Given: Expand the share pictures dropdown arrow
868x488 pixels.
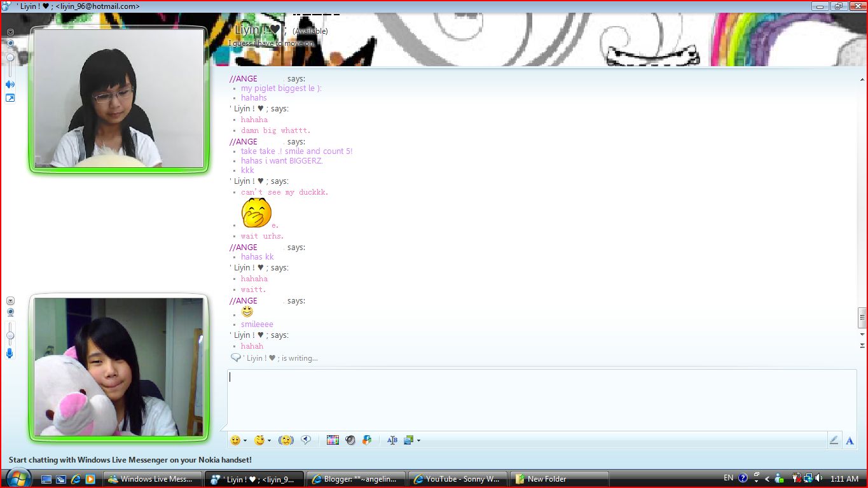Looking at the screenshot, I should point(418,440).
